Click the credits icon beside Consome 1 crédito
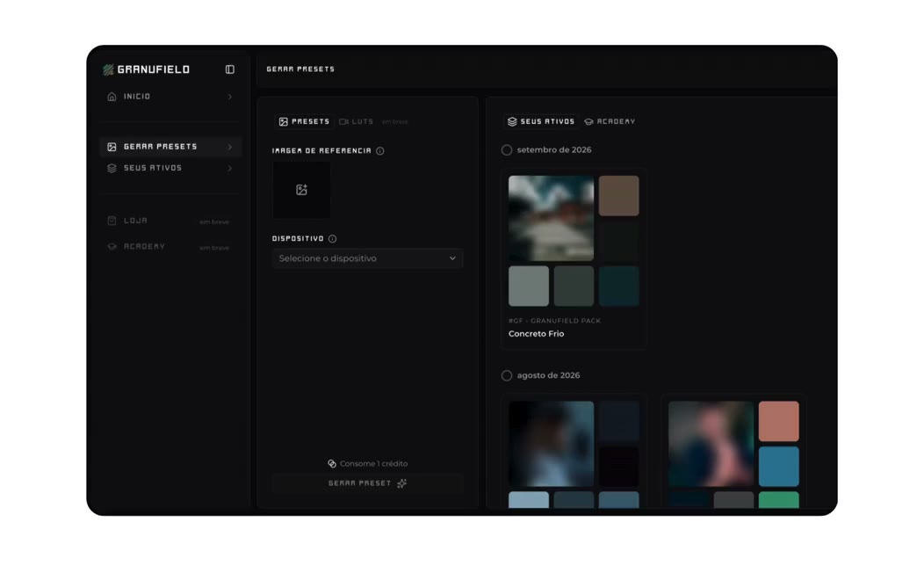The image size is (924, 573). click(x=332, y=464)
